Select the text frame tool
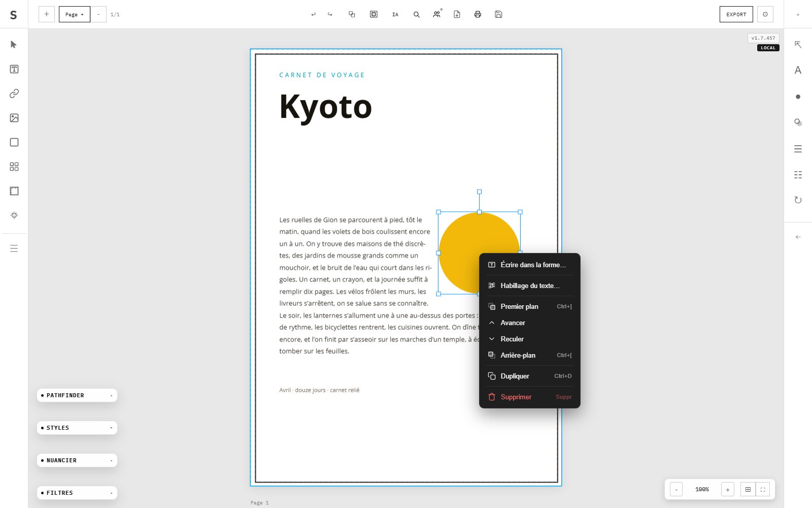Viewport: 812px width, 508px height. [14, 69]
